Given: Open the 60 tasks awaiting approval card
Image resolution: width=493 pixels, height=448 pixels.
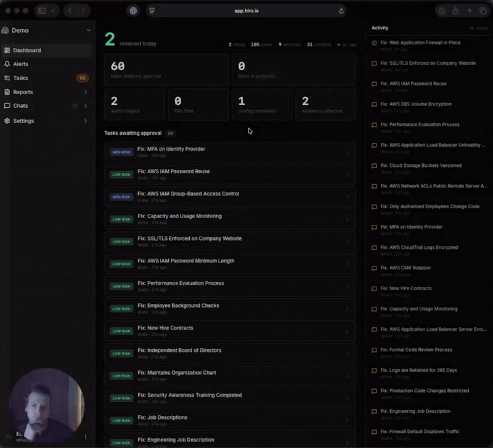Looking at the screenshot, I should tap(166, 70).
